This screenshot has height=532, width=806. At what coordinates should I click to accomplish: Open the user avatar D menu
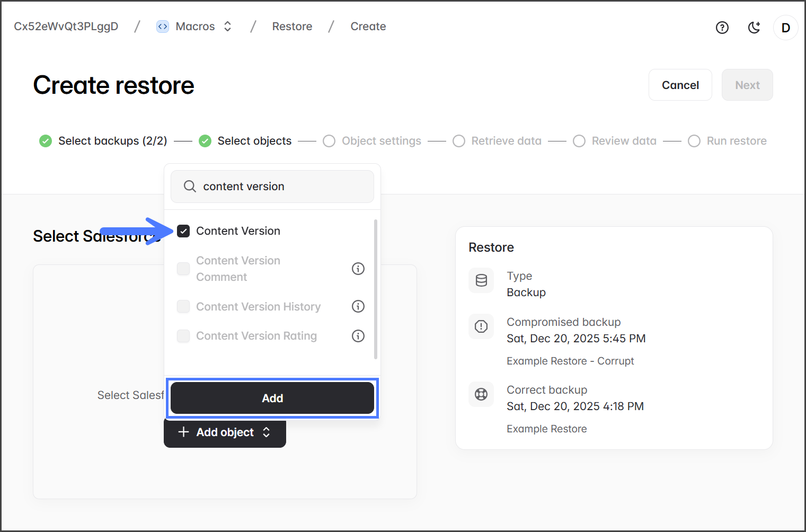[785, 28]
